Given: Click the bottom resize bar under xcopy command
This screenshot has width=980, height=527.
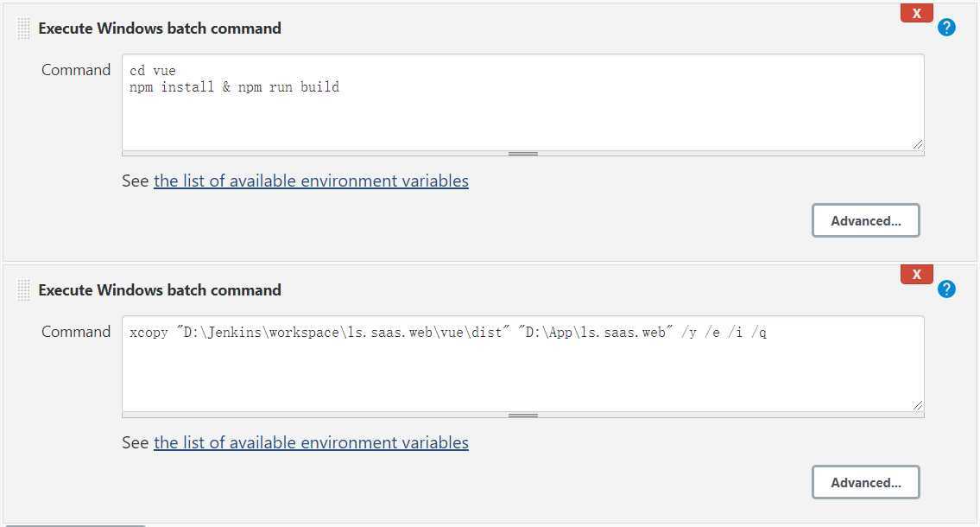Looking at the screenshot, I should coord(523,415).
